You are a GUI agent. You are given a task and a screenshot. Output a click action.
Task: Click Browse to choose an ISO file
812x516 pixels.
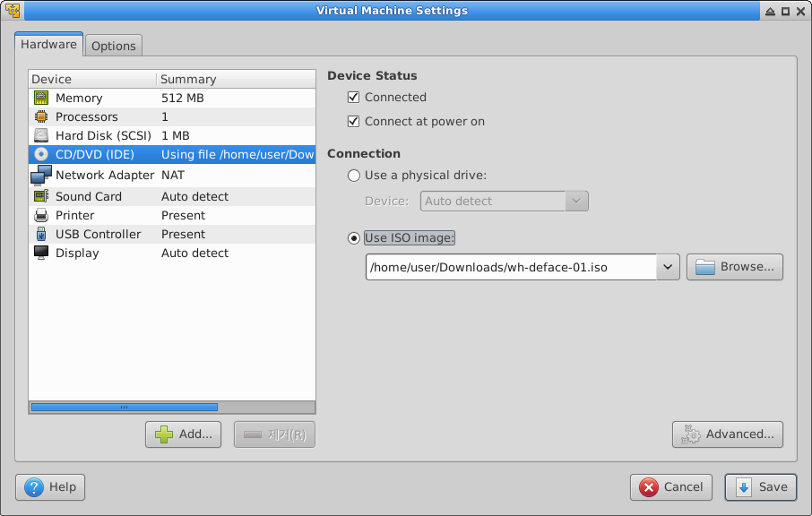(x=734, y=267)
